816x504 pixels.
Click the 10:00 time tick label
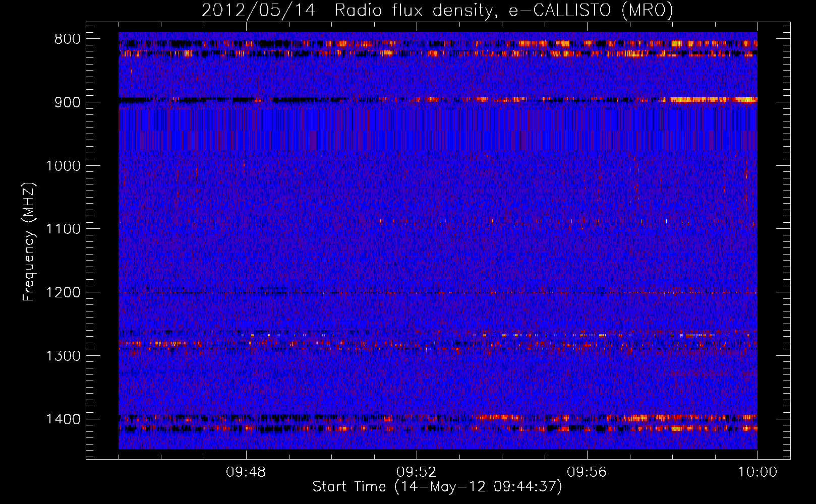coord(757,472)
